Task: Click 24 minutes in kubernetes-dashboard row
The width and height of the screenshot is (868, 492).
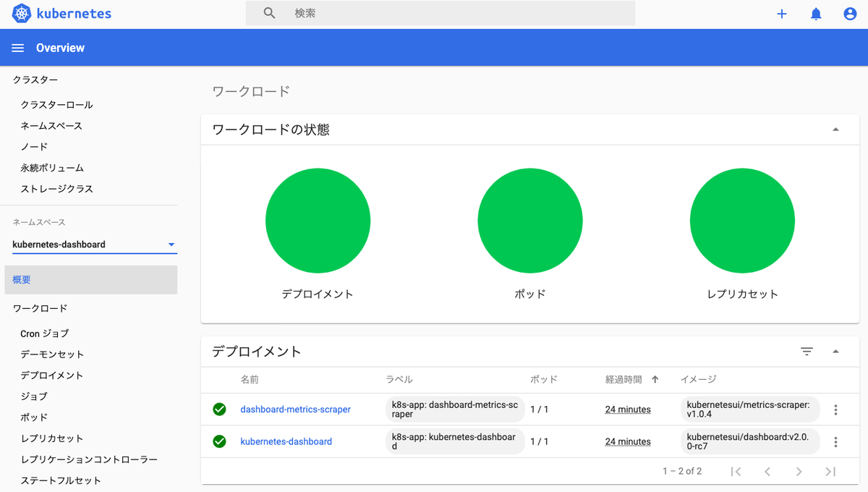Action: coord(628,441)
